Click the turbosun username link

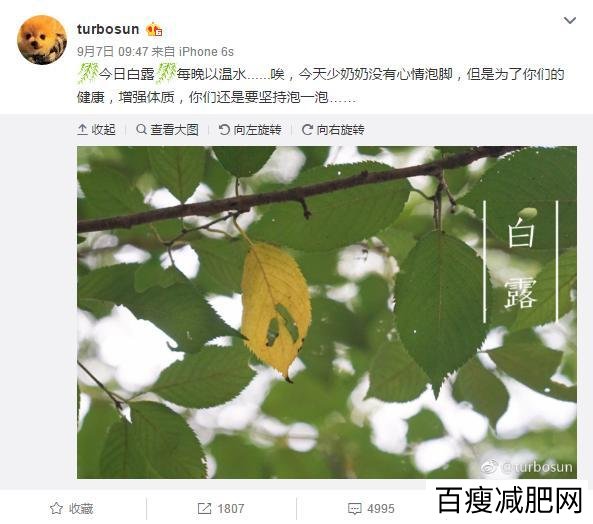(x=108, y=29)
